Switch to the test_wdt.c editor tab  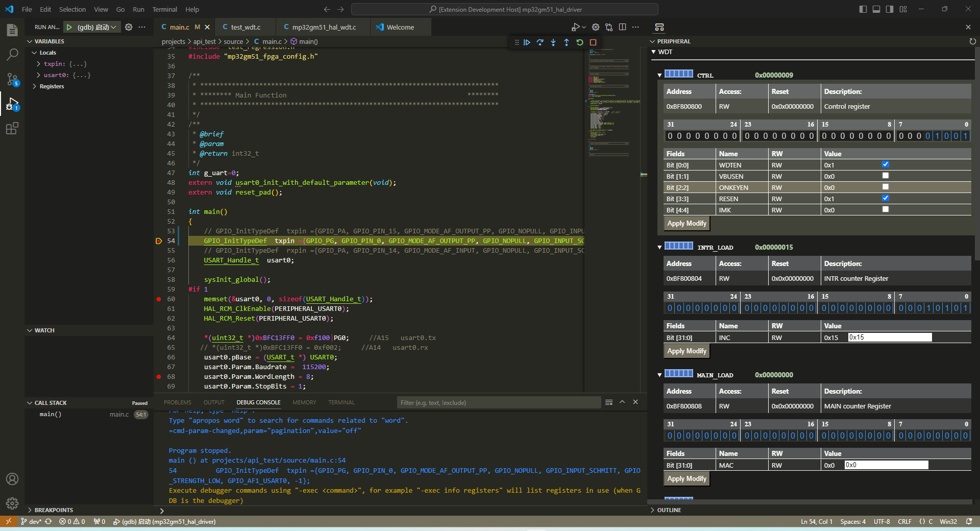[x=245, y=27]
